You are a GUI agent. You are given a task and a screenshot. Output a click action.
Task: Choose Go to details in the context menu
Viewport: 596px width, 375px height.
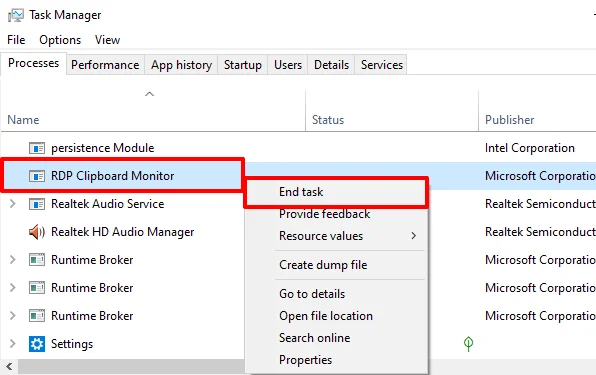click(336, 294)
